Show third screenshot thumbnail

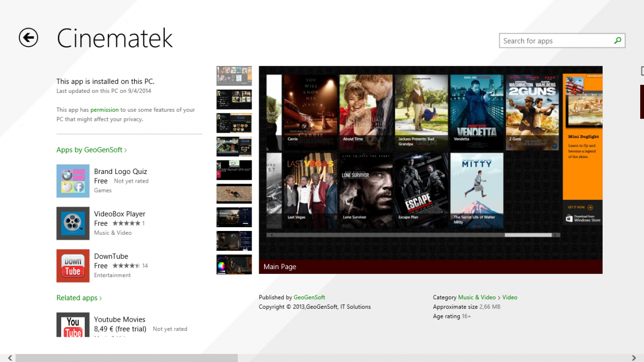[x=234, y=123]
